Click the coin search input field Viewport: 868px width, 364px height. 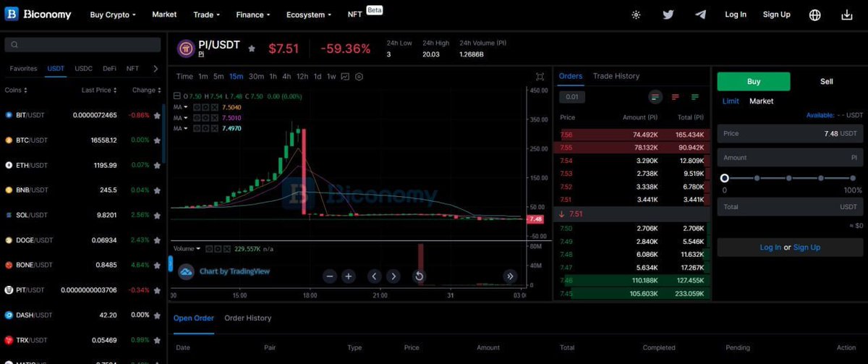click(x=82, y=45)
